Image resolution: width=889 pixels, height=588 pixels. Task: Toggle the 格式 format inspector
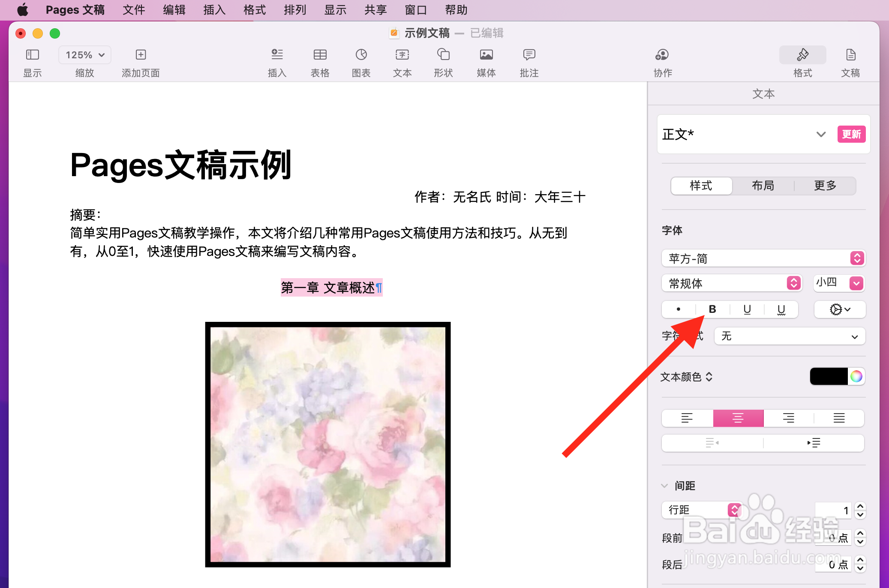coord(802,55)
